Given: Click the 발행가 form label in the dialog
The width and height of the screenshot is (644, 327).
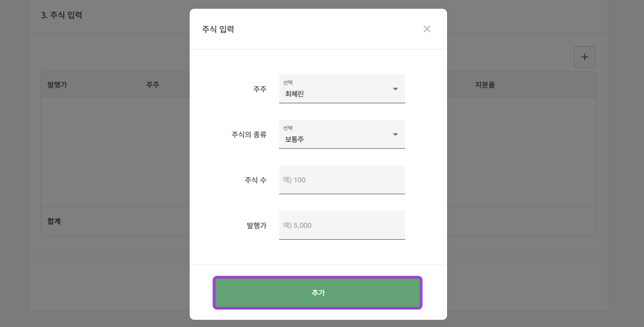Looking at the screenshot, I should click(x=257, y=225).
